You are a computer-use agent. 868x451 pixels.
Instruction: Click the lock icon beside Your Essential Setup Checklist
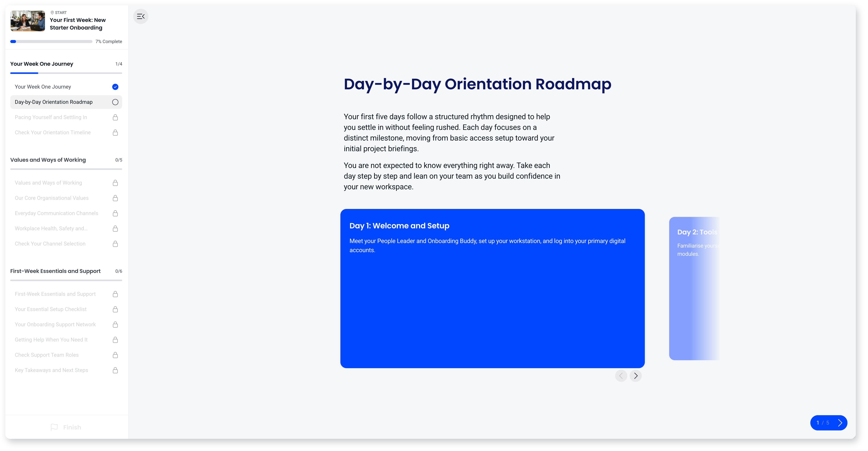pos(115,309)
